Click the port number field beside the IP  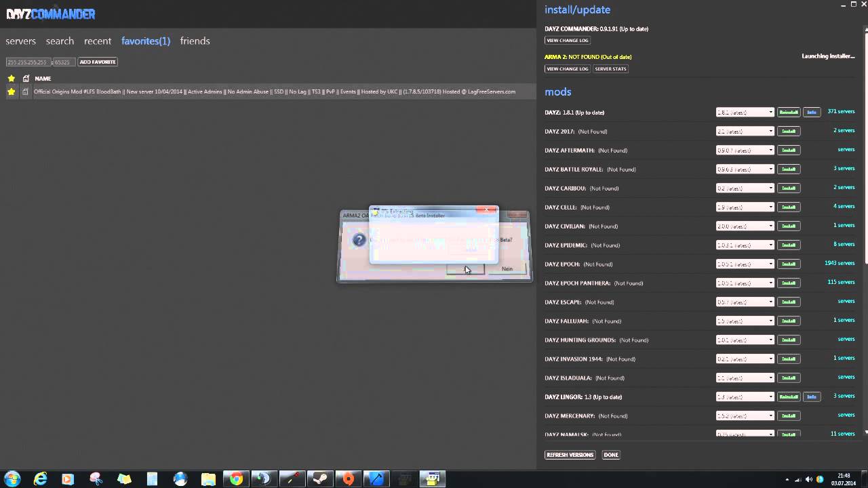[64, 62]
